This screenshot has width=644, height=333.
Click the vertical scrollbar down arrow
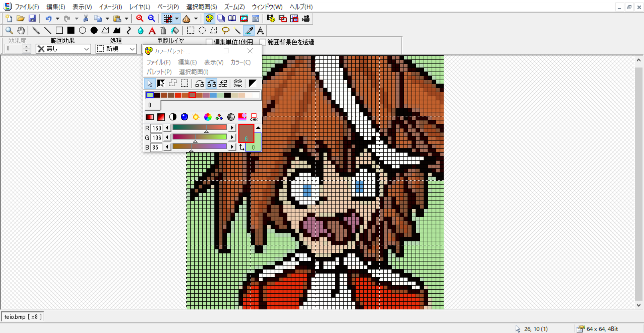tap(639, 305)
